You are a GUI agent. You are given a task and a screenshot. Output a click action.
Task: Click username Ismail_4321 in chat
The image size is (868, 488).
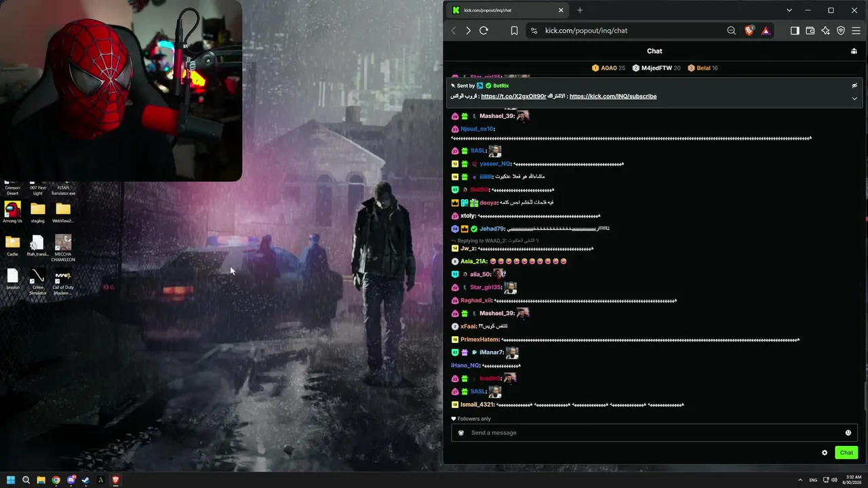(x=477, y=405)
